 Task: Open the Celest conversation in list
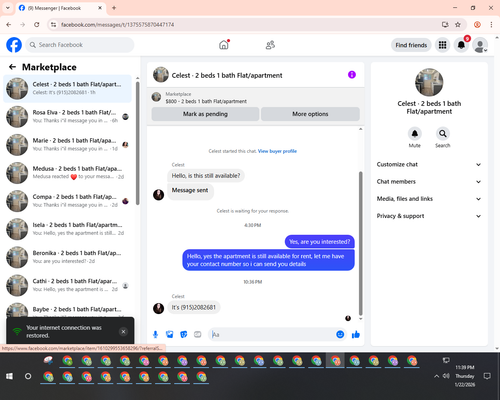(x=68, y=88)
